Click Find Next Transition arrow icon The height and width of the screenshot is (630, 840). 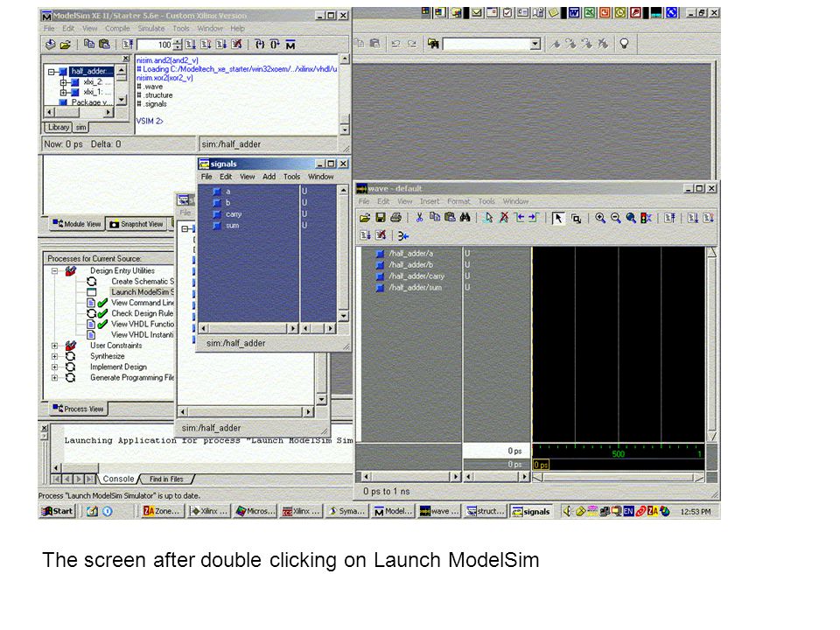(534, 218)
